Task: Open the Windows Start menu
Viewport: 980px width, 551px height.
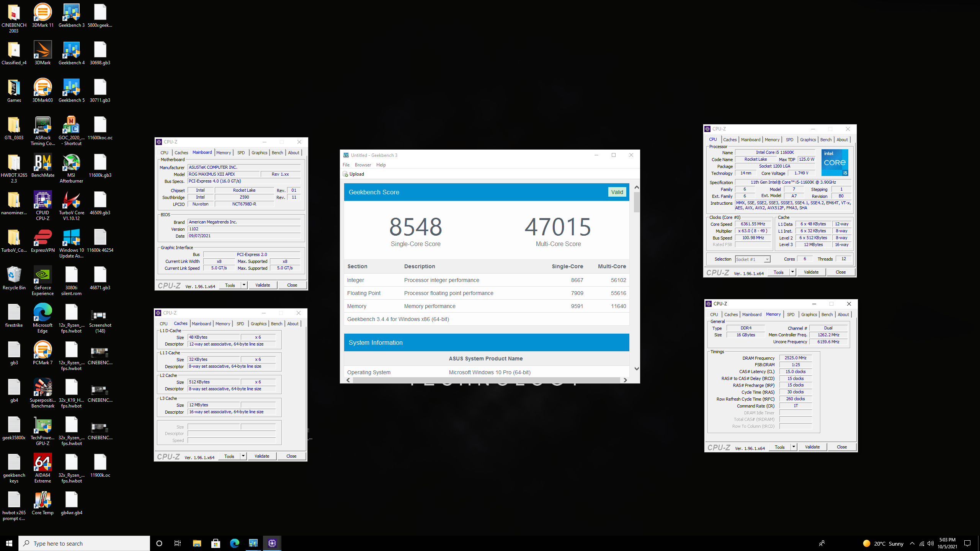Action: coord(9,543)
